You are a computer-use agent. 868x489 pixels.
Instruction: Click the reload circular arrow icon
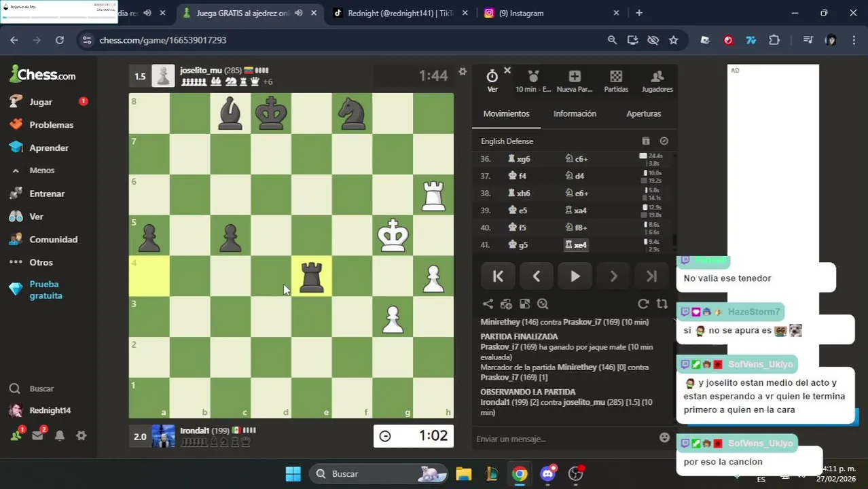643,304
